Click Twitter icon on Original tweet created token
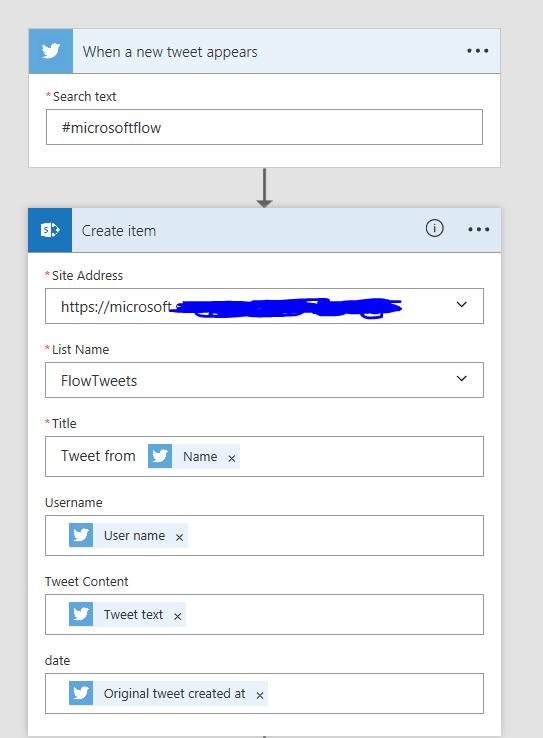The image size is (543, 738). click(x=81, y=693)
